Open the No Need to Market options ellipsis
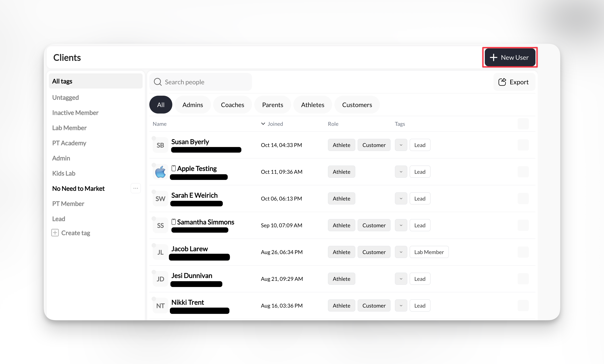Screen dimensions: 604x364 (135, 188)
